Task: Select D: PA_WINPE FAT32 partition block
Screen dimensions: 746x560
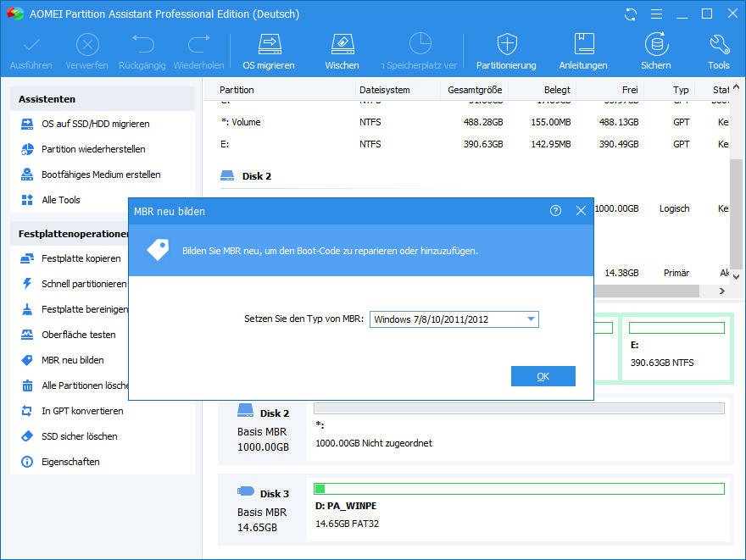Action: (519, 507)
